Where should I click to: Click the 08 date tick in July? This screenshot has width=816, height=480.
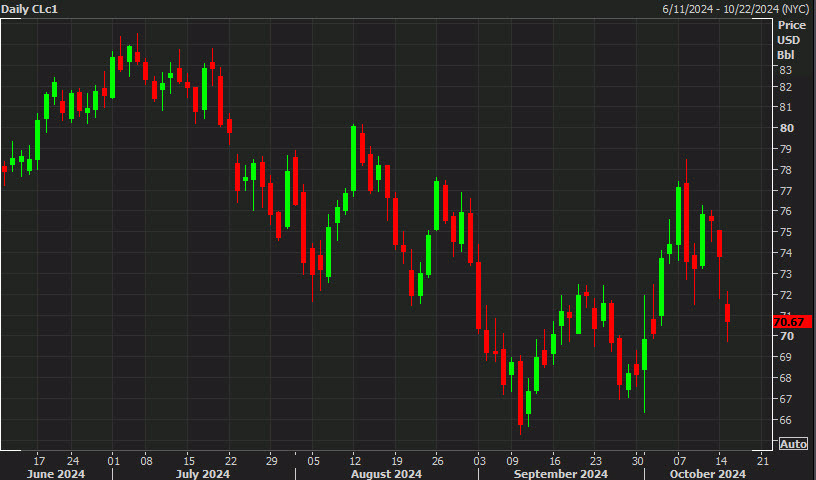[x=146, y=461]
